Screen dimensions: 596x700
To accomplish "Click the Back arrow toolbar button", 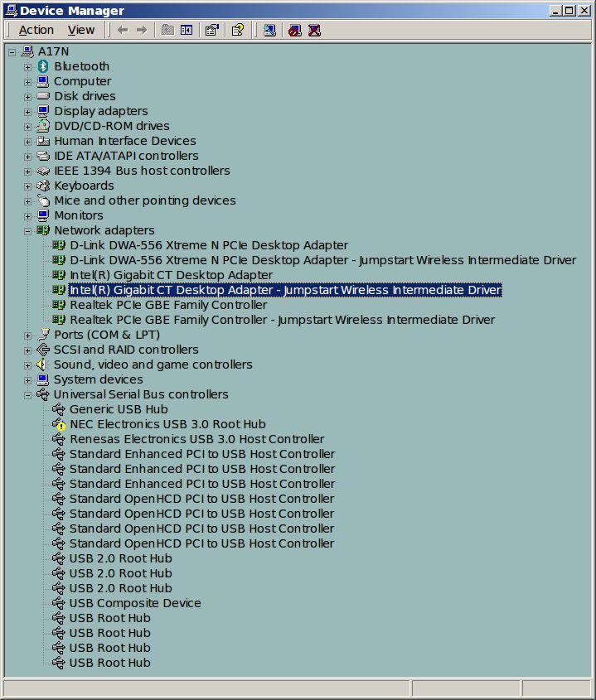I will coord(123,30).
